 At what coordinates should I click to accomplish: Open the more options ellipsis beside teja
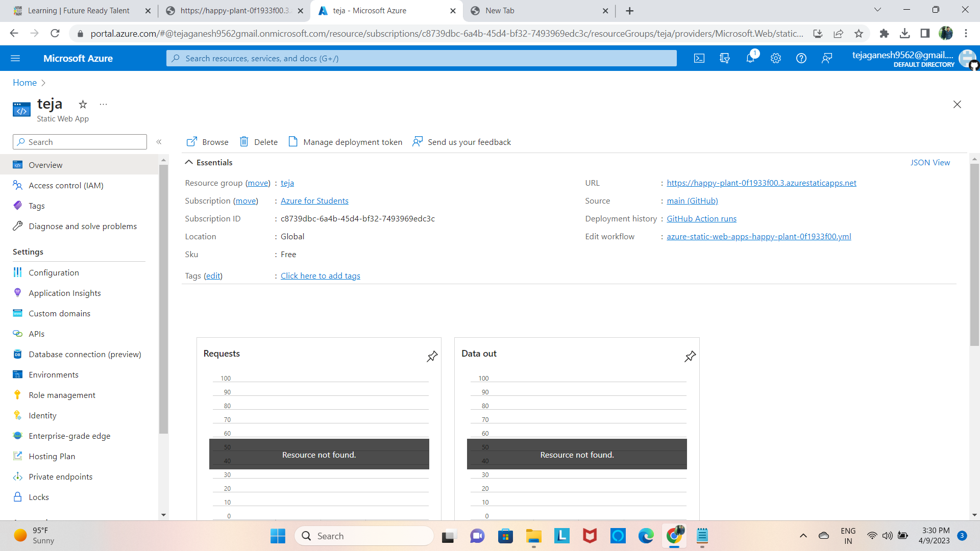[x=104, y=105]
